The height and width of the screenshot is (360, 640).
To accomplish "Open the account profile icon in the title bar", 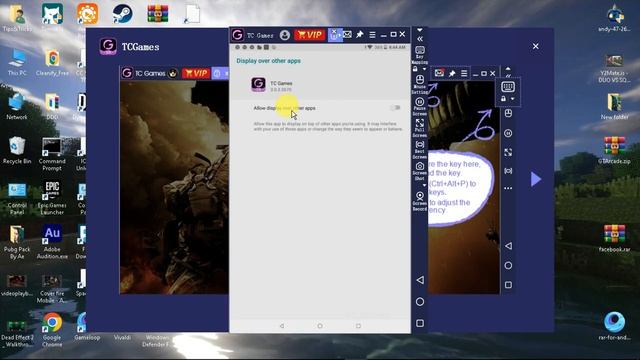I will (x=285, y=35).
